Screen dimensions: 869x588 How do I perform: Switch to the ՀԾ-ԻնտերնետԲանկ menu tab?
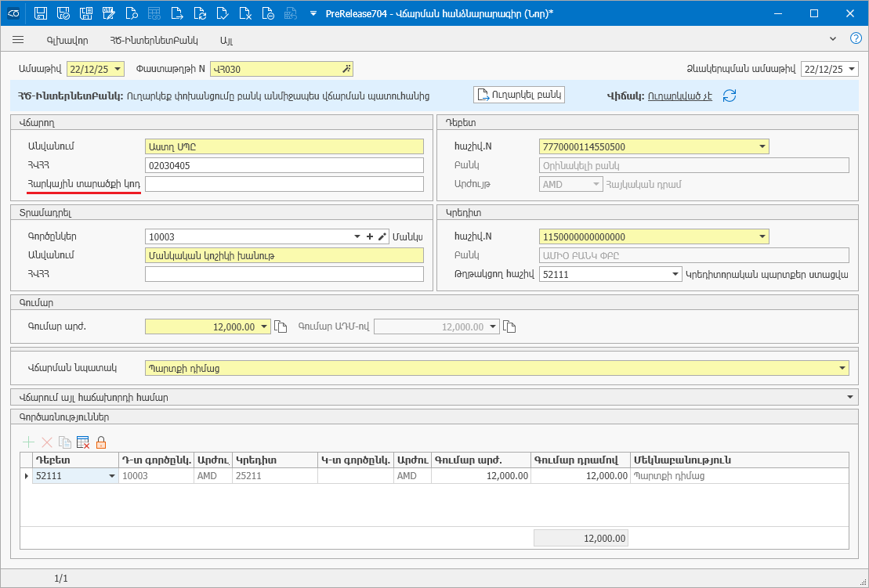[x=154, y=40]
